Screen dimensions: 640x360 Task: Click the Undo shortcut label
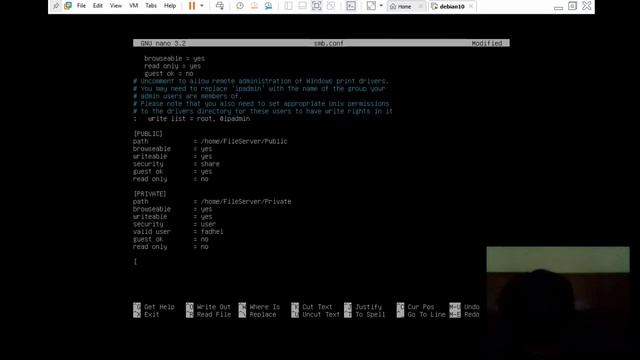pos(471,307)
